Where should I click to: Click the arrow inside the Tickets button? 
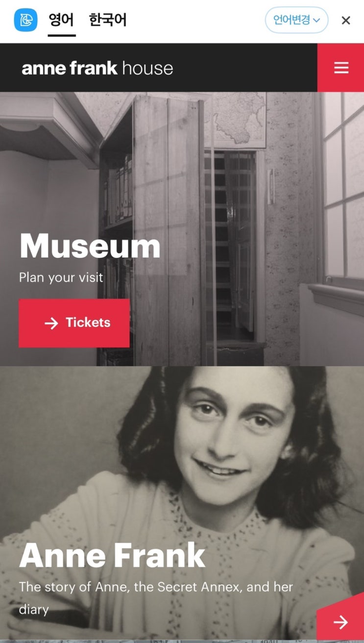(51, 323)
